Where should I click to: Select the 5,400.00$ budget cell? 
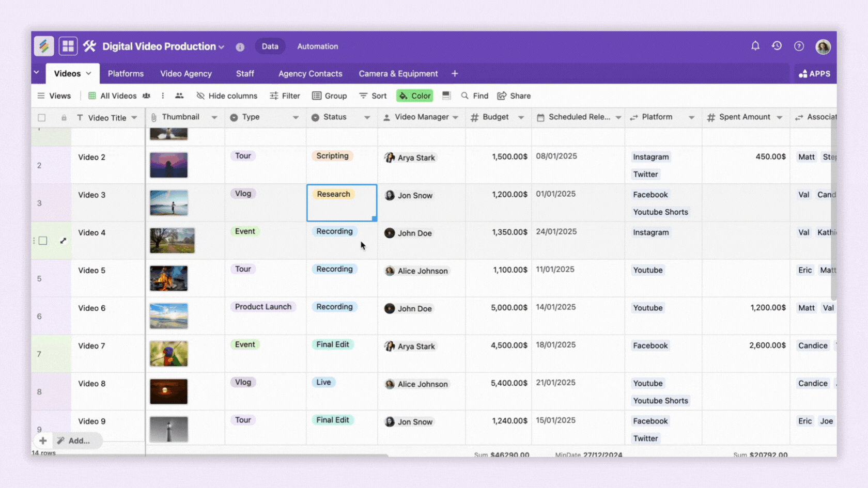[x=499, y=391]
